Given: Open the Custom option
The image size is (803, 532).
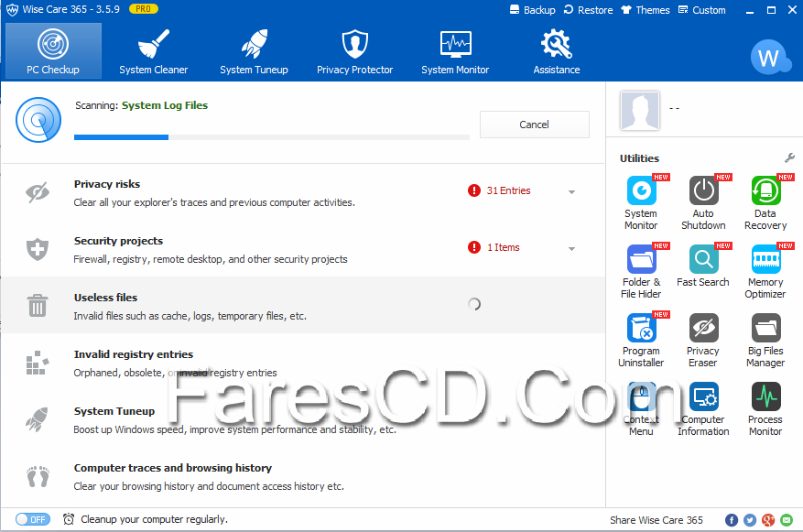Looking at the screenshot, I should tap(701, 10).
